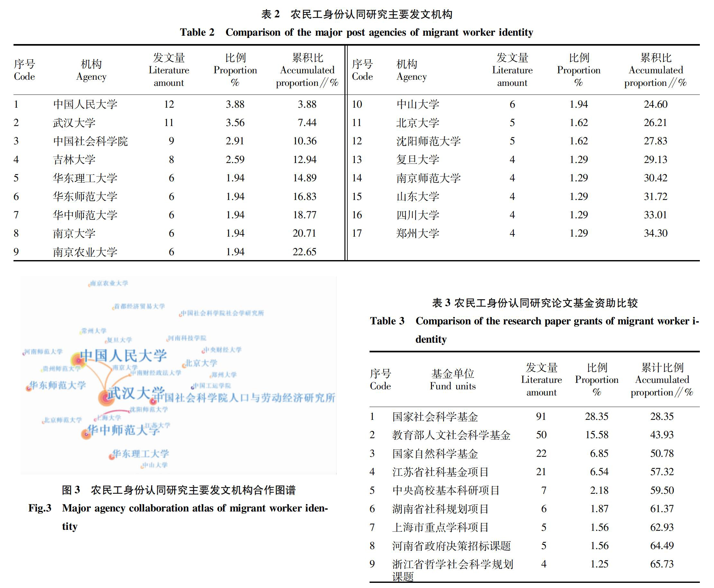
Task: Click 四川大学 in Table 2
Action: click(x=418, y=215)
